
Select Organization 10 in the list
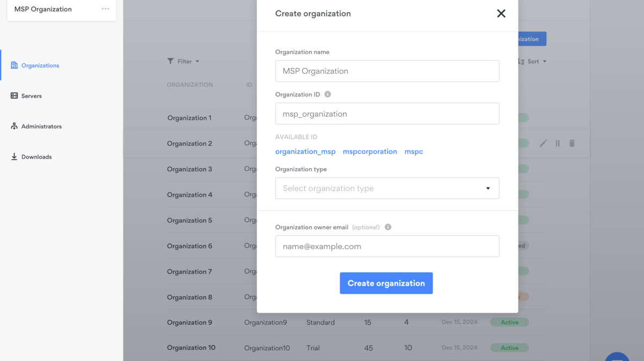pyautogui.click(x=191, y=348)
